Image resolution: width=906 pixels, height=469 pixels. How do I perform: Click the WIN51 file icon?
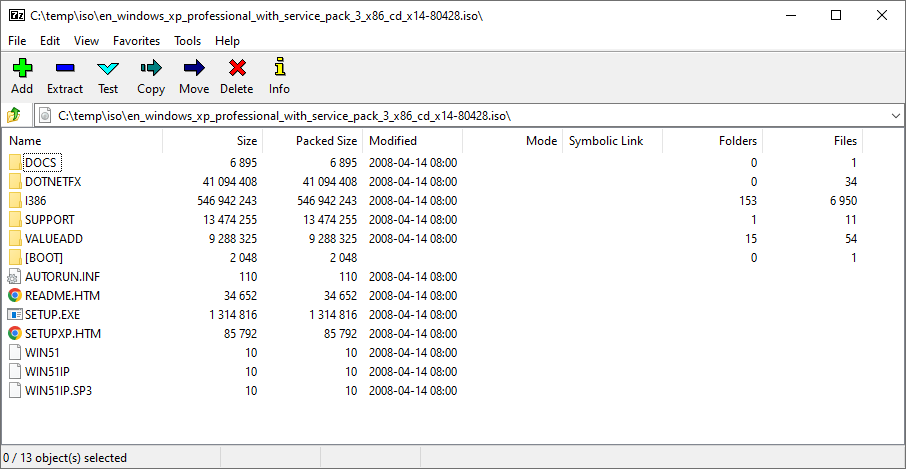pos(16,353)
